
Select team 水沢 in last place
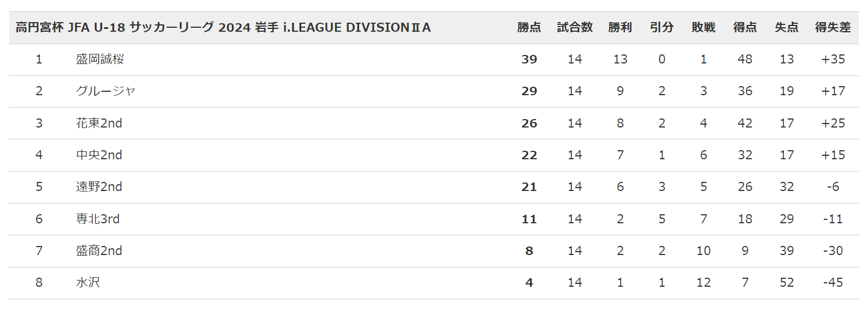pos(88,282)
